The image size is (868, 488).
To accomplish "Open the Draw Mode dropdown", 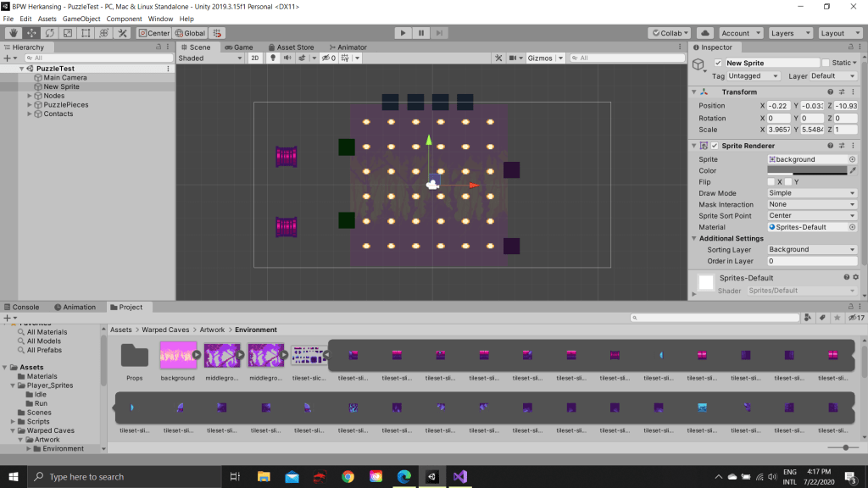I will pyautogui.click(x=812, y=193).
